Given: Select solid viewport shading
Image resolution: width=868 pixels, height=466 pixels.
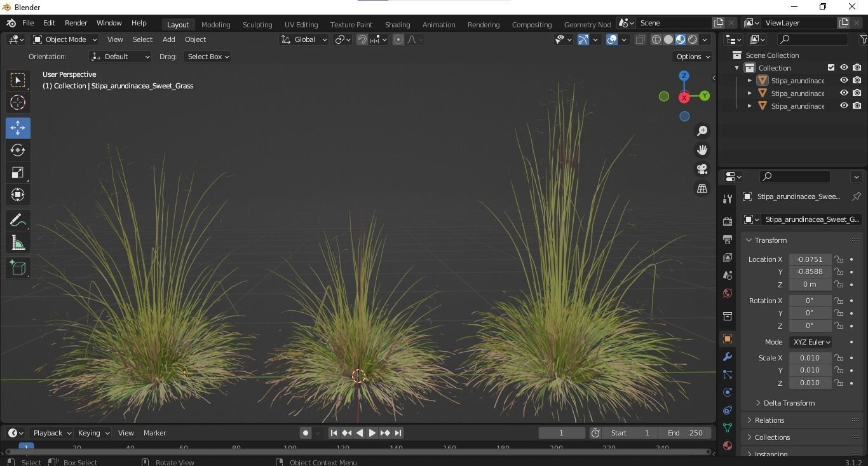Looking at the screenshot, I should coord(668,39).
